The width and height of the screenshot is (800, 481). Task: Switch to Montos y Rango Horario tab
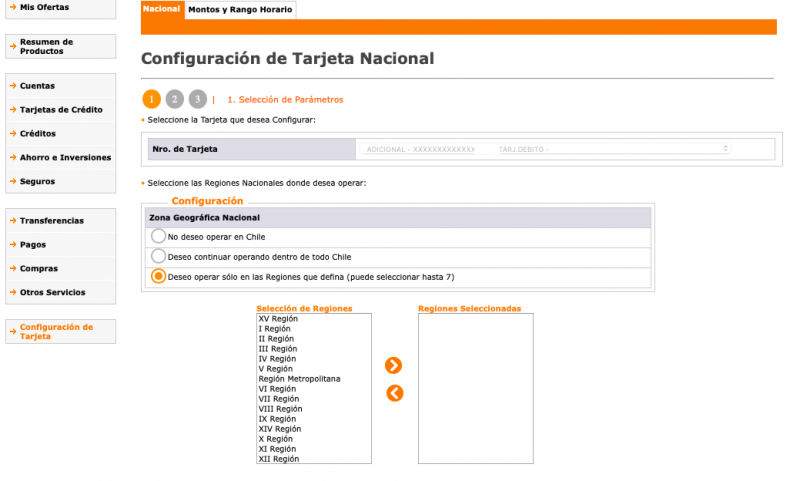(241, 10)
